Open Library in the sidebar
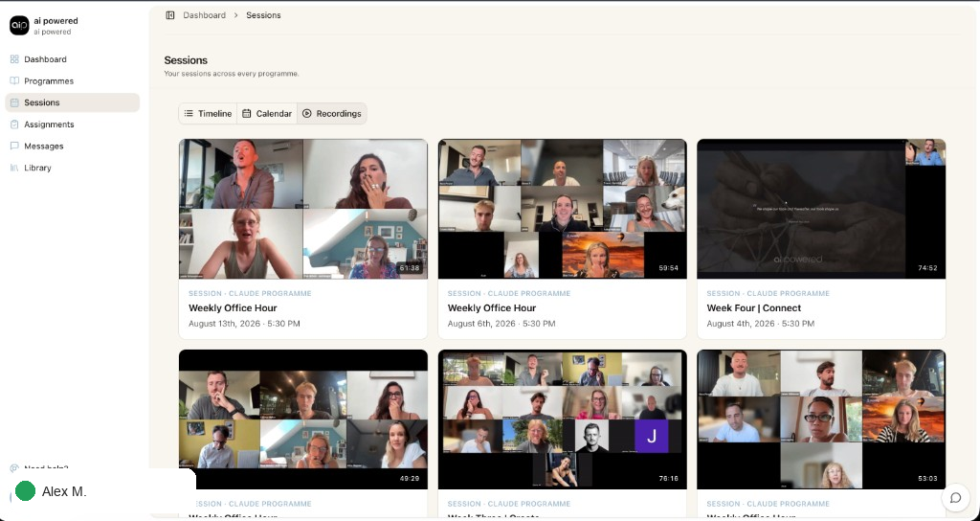The image size is (980, 521). click(x=72, y=168)
